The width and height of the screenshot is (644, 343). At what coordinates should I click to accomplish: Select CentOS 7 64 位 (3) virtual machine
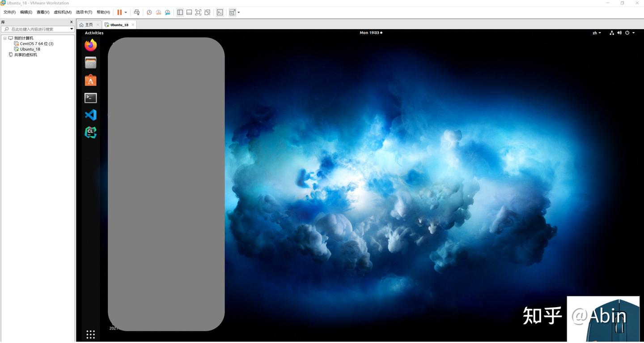[x=37, y=43]
